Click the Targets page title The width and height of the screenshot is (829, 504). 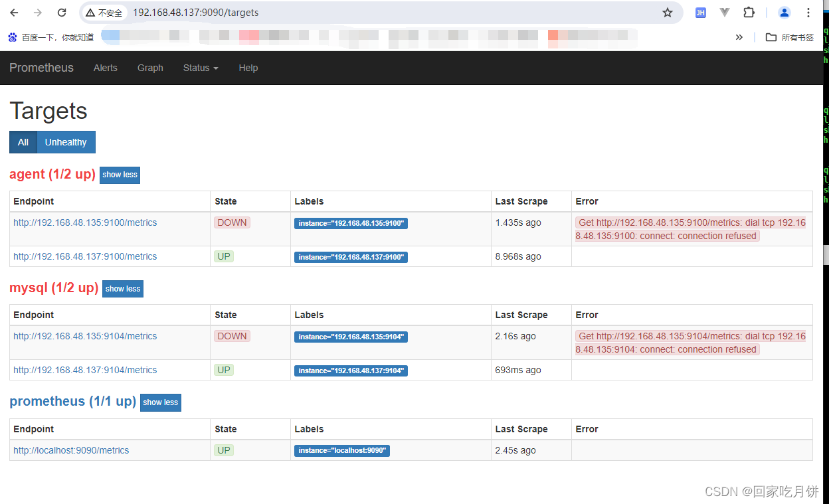[x=48, y=110]
